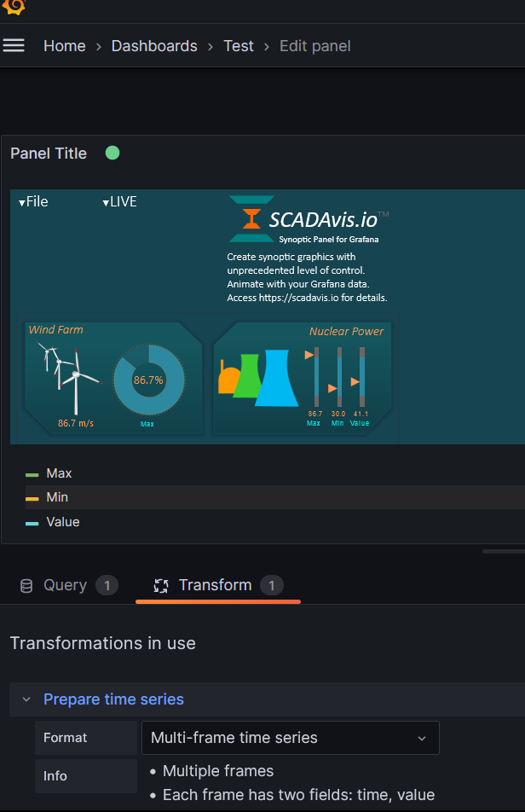Click the 86.7% donut gauge
The height and width of the screenshot is (812, 525).
coord(148,380)
